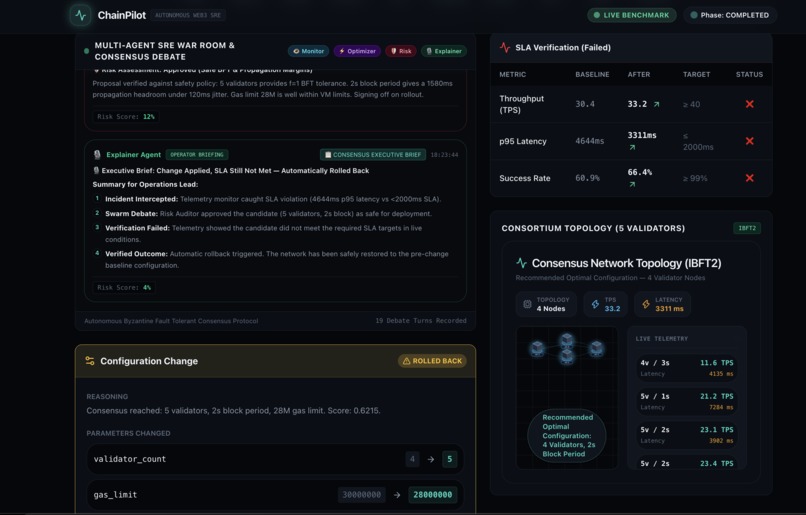This screenshot has height=515, width=806.
Task: Click the topology cube icon in chip
Action: point(527,304)
